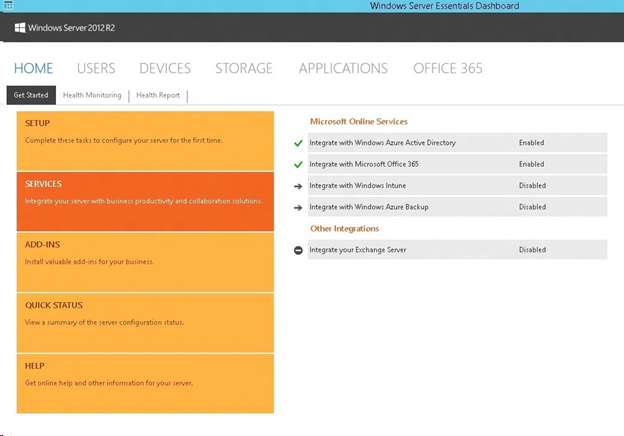
Task: Click green checkmark next to Microsoft Office 365
Action: (x=298, y=164)
